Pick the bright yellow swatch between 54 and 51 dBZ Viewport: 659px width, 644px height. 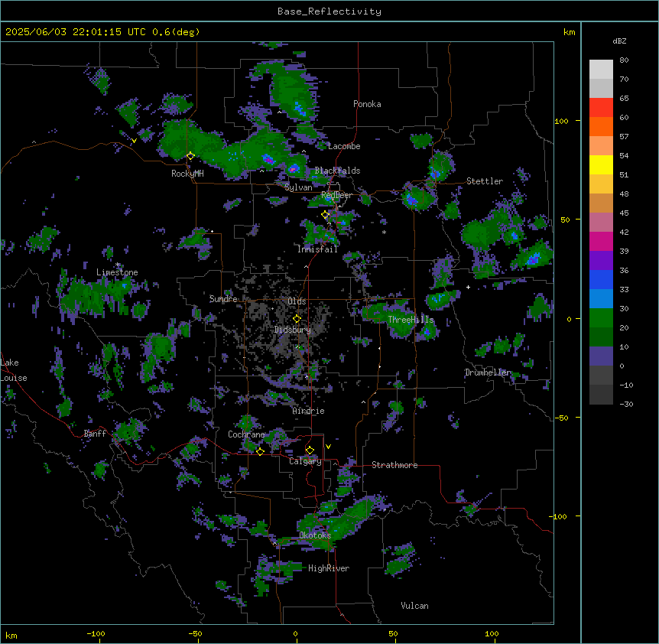[x=601, y=164]
